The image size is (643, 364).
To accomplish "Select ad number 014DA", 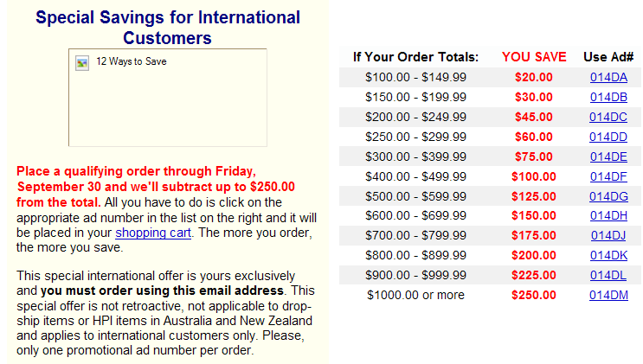I will click(x=608, y=77).
